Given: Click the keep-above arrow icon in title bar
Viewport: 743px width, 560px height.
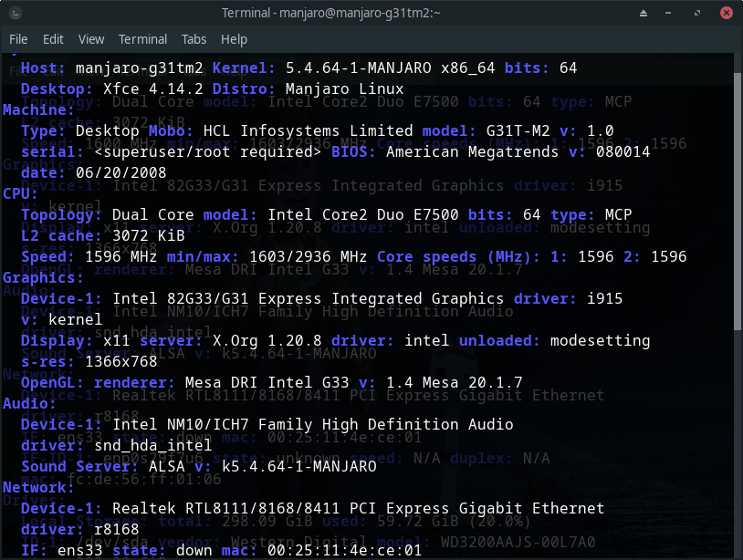Looking at the screenshot, I should coord(643,14).
